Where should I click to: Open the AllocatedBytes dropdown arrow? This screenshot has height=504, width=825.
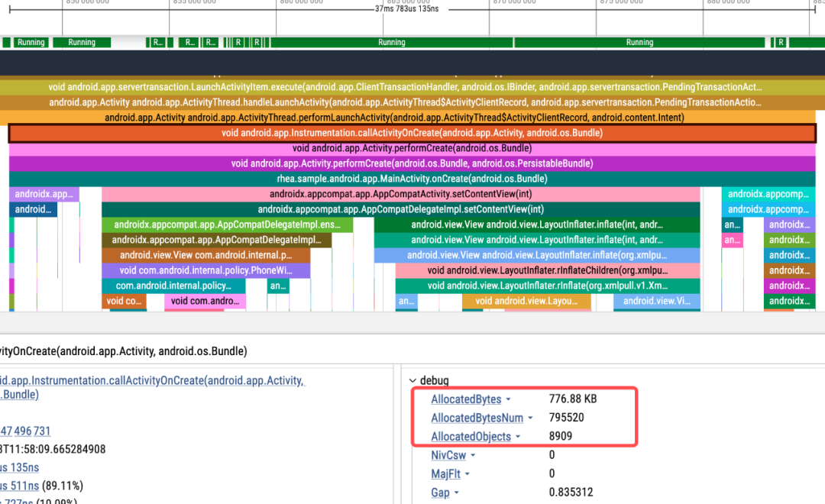point(508,399)
